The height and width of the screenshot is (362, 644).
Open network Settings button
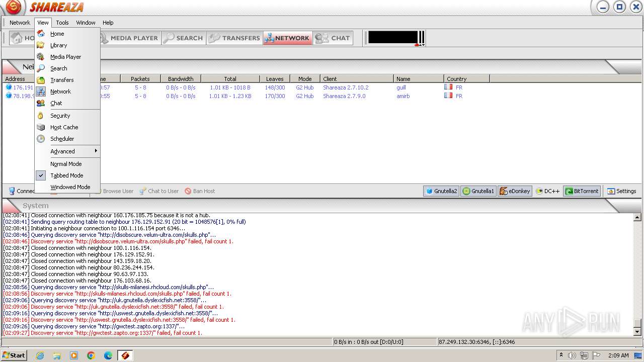click(622, 191)
